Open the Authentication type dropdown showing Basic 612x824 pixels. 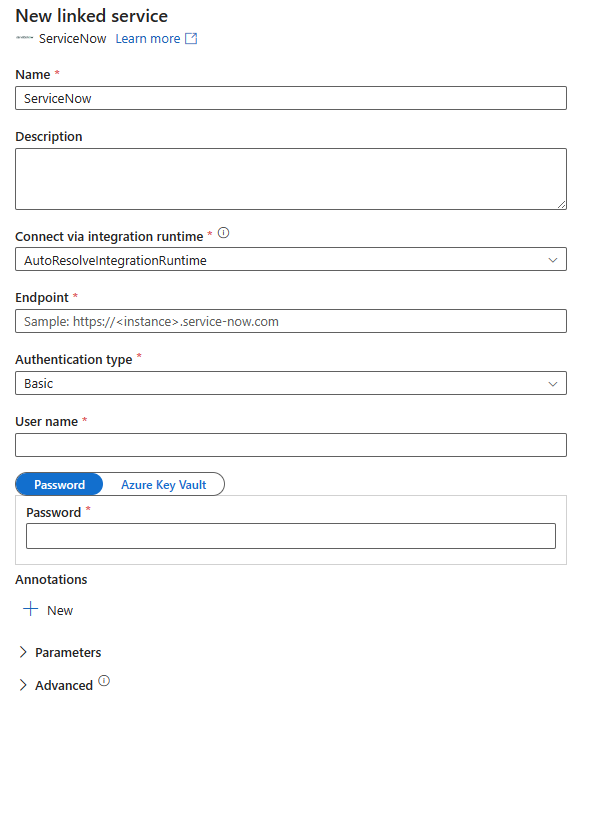coord(290,383)
